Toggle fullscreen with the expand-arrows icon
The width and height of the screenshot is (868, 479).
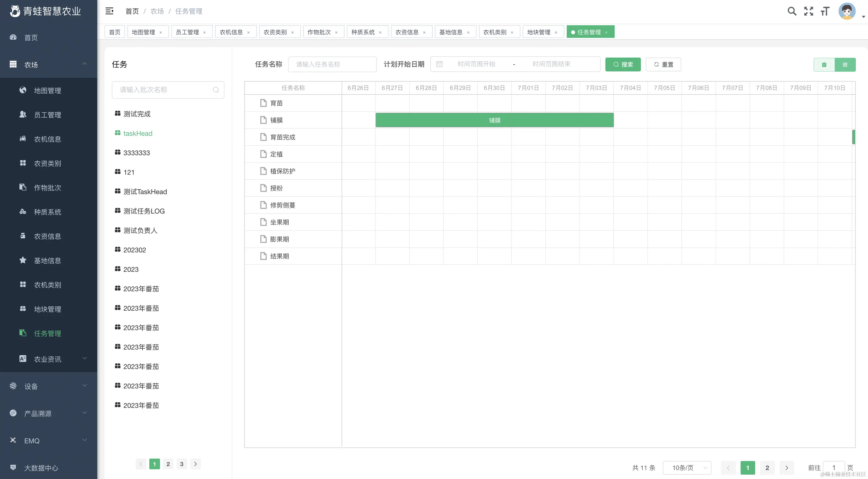click(808, 11)
